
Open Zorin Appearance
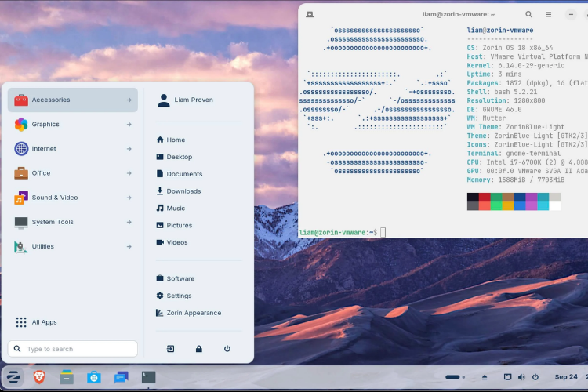[x=189, y=313]
